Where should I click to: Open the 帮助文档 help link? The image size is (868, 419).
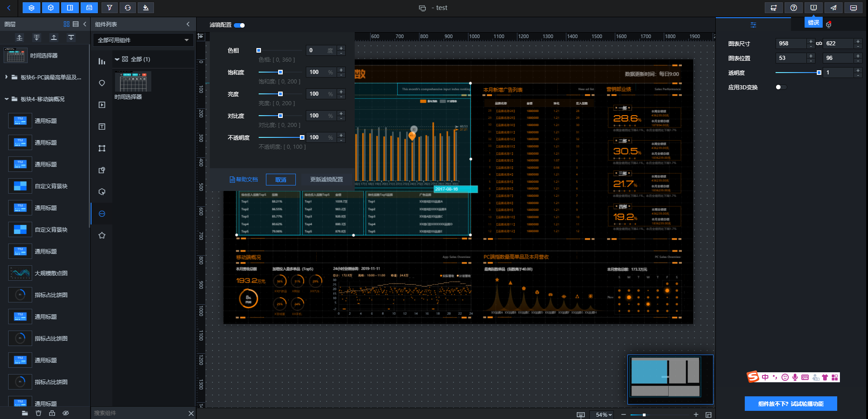pos(244,180)
